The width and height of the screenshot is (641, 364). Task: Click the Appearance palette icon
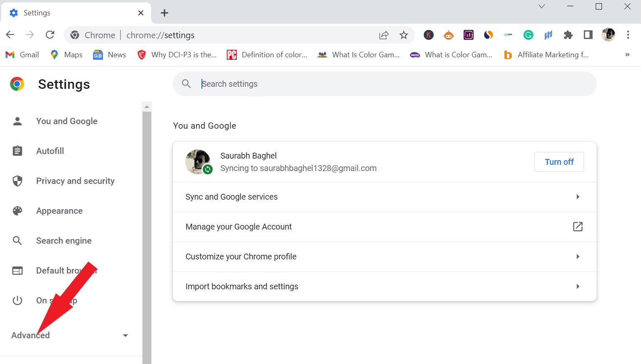(x=17, y=210)
